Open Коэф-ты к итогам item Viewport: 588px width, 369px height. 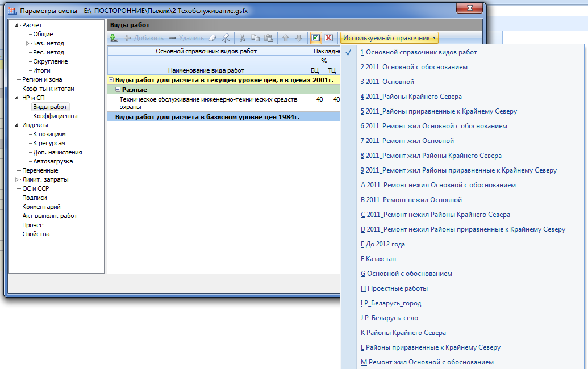(48, 89)
